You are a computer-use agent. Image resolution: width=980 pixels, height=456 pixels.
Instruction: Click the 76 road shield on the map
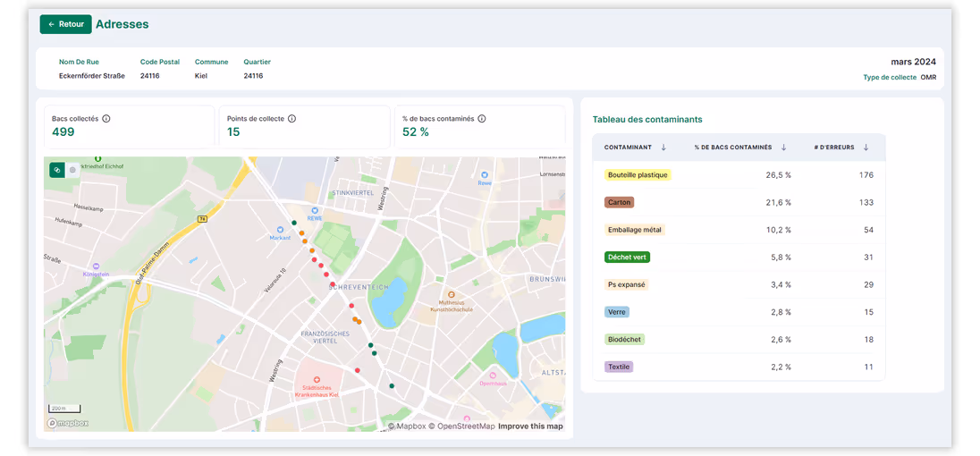[x=202, y=219]
